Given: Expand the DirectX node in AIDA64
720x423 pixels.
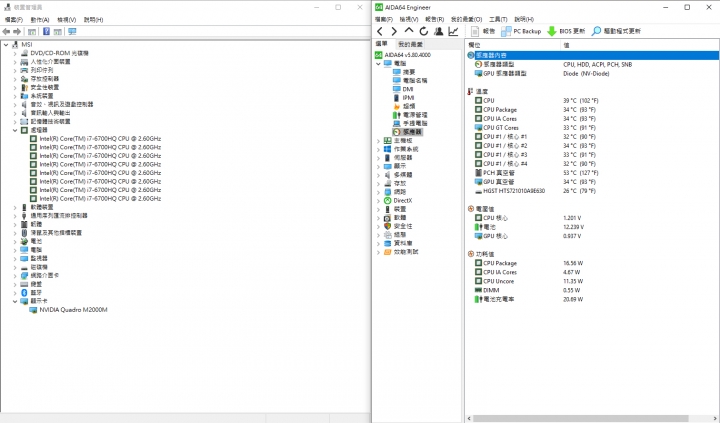Looking at the screenshot, I should pos(378,201).
